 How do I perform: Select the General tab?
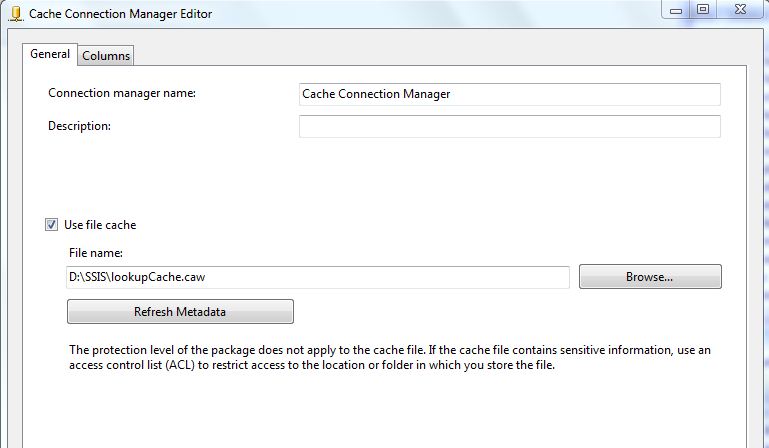pos(50,54)
